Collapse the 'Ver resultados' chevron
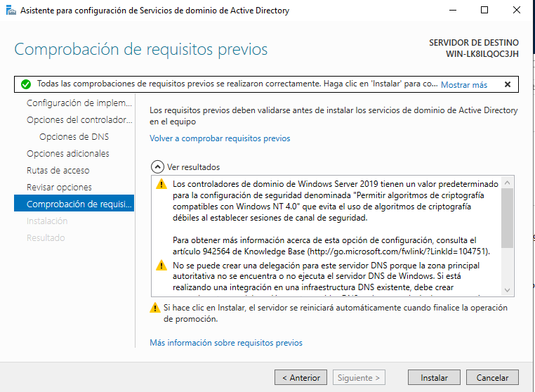 pos(157,167)
